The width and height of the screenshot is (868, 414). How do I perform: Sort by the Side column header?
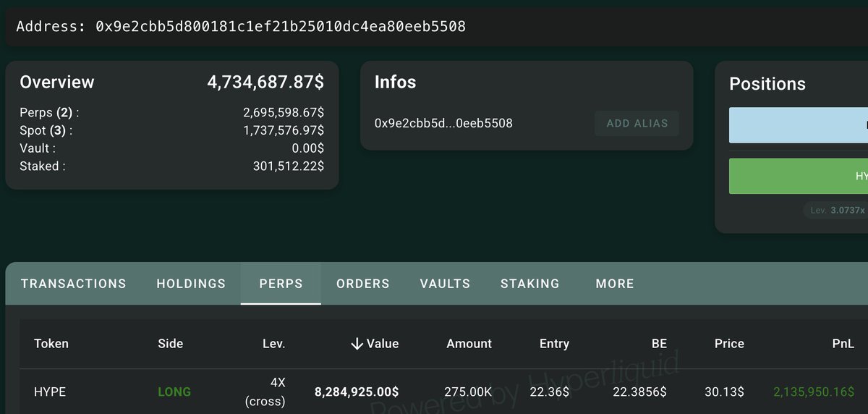pyautogui.click(x=171, y=344)
